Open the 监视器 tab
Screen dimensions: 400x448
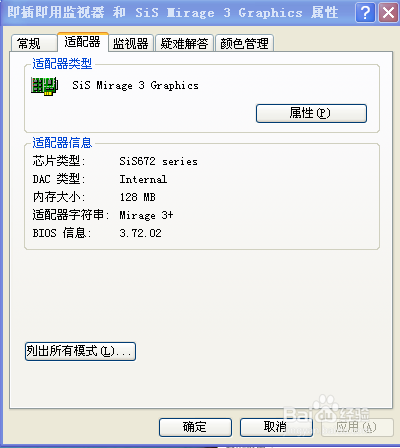point(131,43)
